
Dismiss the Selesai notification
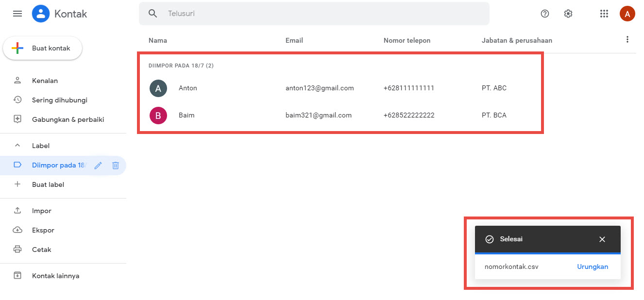point(602,239)
